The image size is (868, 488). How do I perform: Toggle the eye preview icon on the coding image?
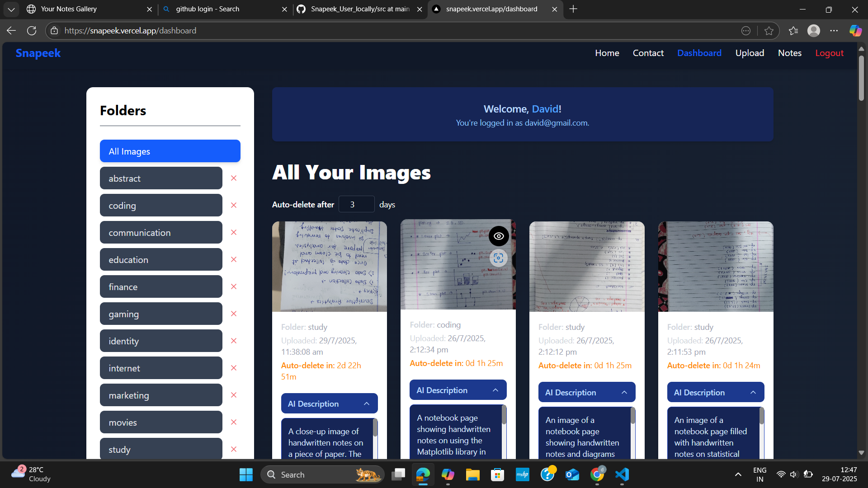[499, 235]
